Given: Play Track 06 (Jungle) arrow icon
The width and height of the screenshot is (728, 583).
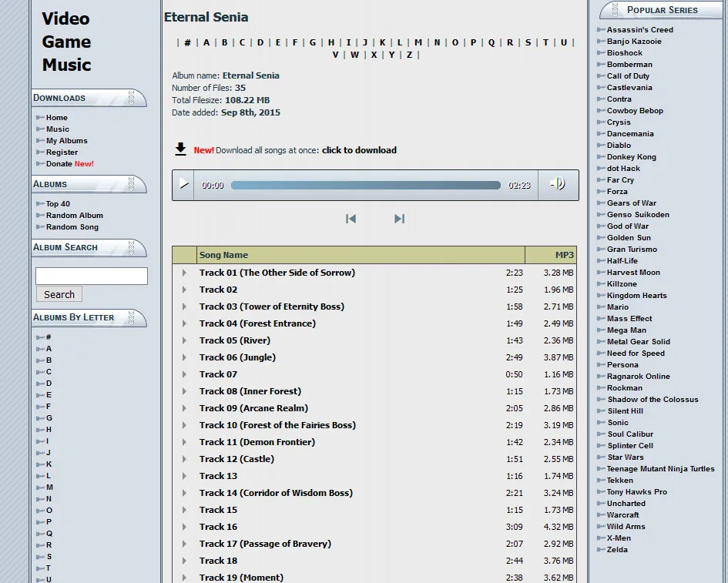Looking at the screenshot, I should (184, 357).
